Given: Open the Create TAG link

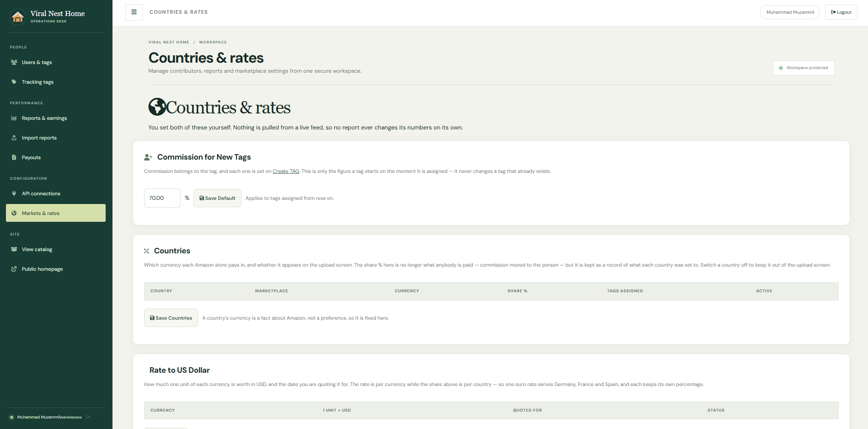Looking at the screenshot, I should coord(286,172).
